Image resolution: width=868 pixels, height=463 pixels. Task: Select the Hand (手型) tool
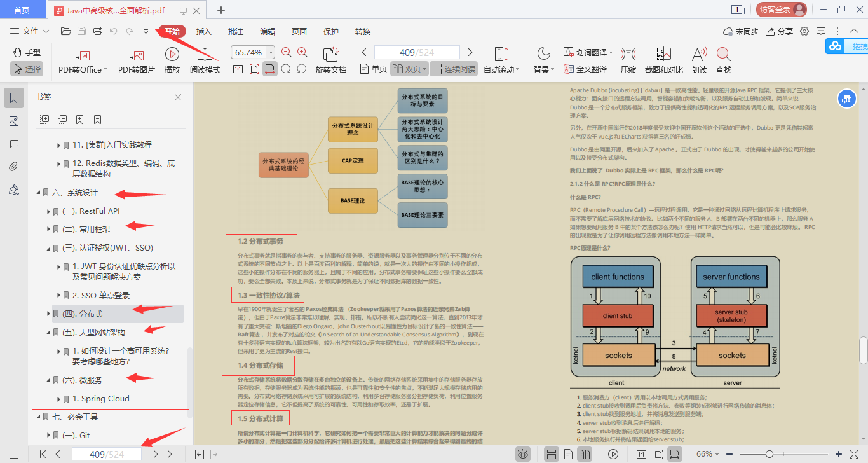click(x=26, y=52)
